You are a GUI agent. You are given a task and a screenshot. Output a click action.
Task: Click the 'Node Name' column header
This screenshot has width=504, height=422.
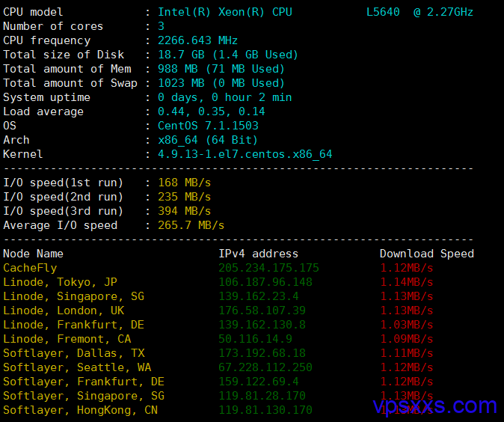pyautogui.click(x=33, y=254)
